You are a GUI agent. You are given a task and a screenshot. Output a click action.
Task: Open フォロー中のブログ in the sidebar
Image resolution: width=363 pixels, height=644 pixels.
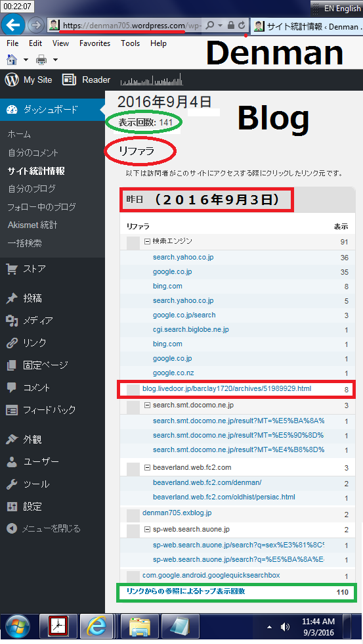[42, 207]
